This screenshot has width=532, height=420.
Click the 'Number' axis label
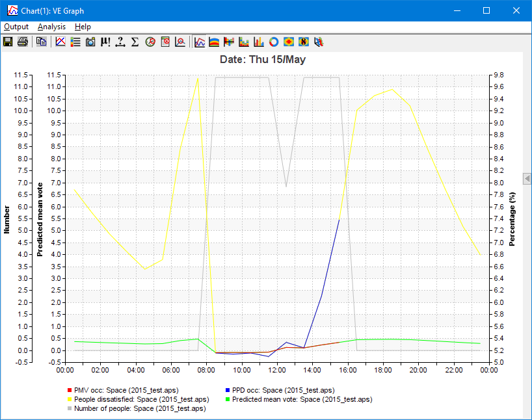tap(7, 220)
